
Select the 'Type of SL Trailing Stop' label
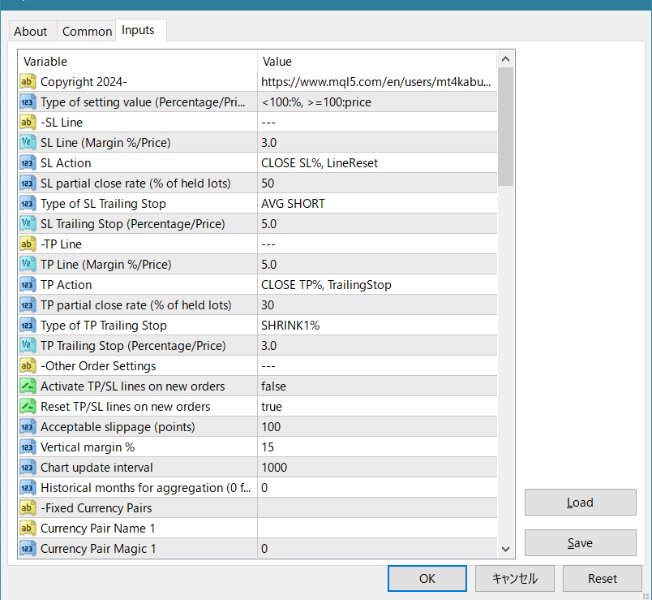103,203
